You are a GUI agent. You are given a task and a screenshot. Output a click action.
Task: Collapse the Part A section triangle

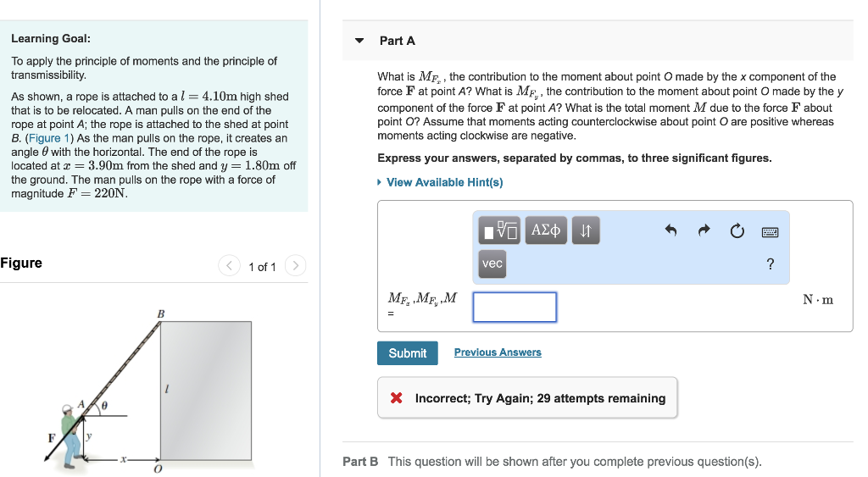pyautogui.click(x=359, y=41)
